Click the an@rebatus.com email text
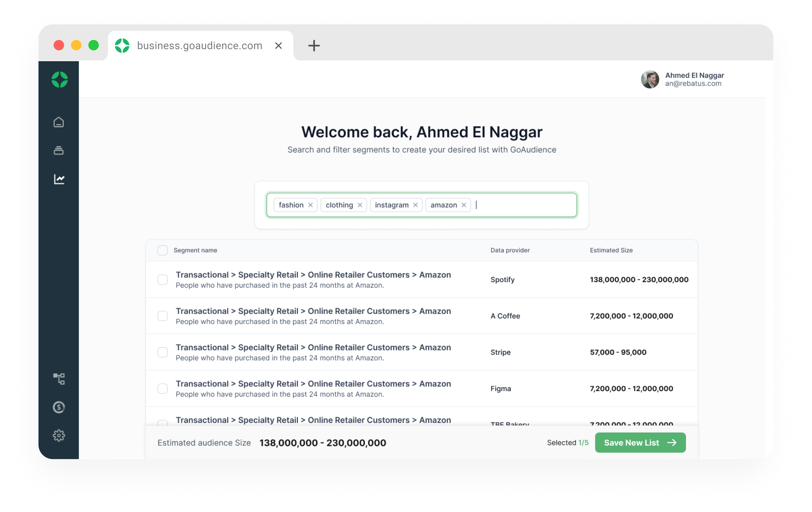812x512 pixels. (x=693, y=83)
